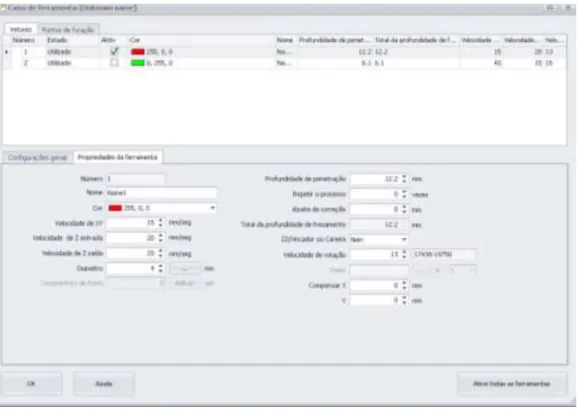Open the Cor color dropdown
The width and height of the screenshot is (577, 410).
(x=212, y=208)
